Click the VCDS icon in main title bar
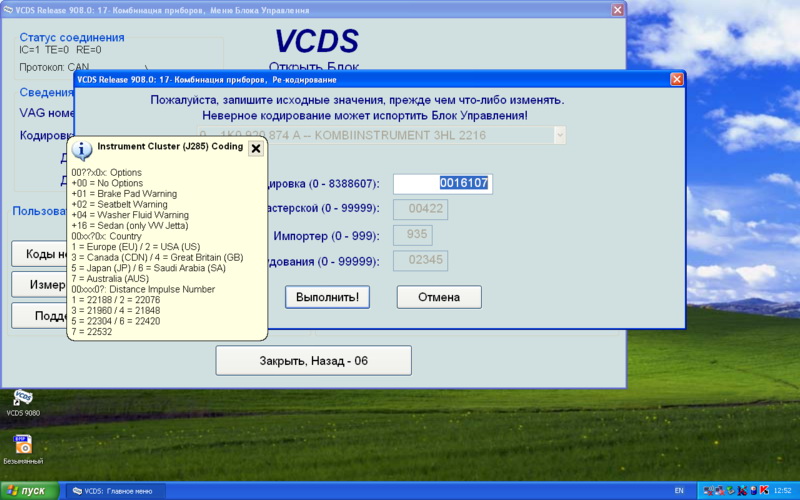800x500 pixels. 8,10
